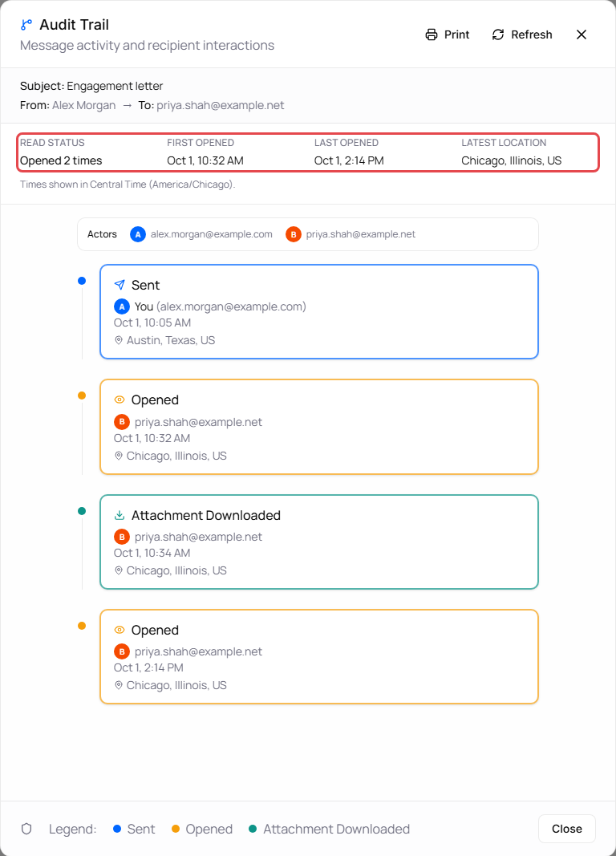Refresh the audit trail

[522, 34]
